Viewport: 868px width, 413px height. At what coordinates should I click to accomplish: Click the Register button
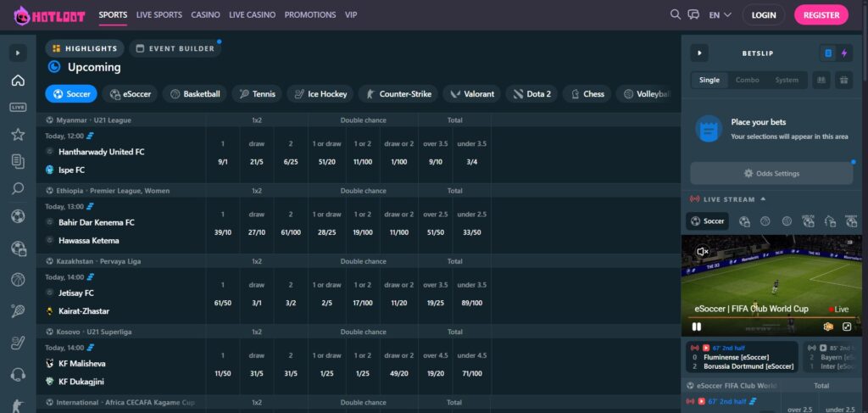pos(821,14)
